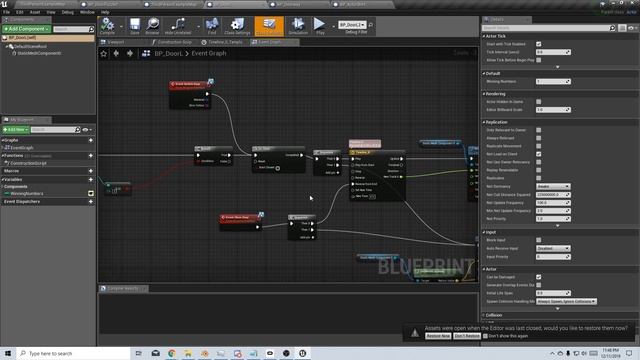
Task: Click the Restore Now button
Action: [438, 336]
